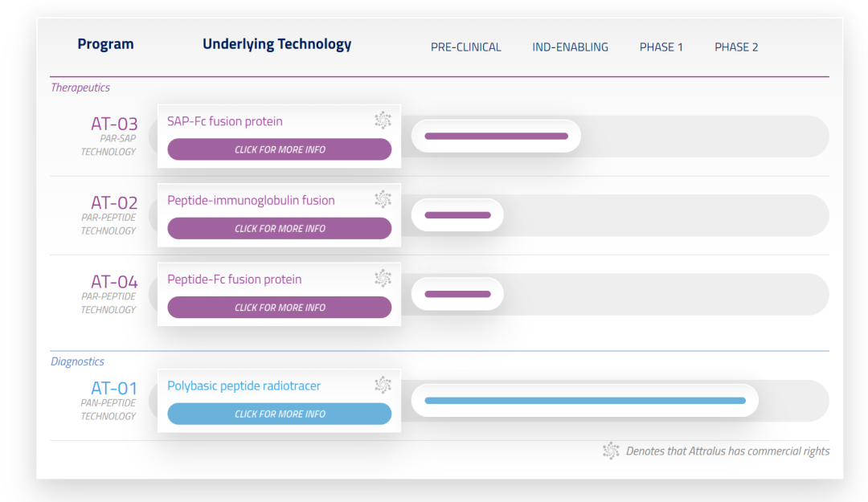This screenshot has width=868, height=502.
Task: Click the AT-01 diagnostics program name
Action: coord(114,389)
